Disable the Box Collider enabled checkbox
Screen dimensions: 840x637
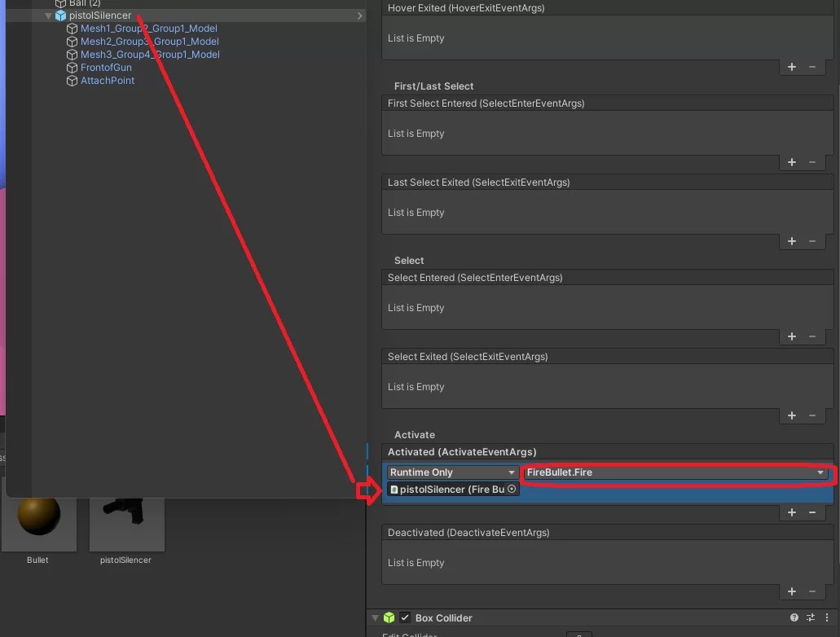pos(404,618)
